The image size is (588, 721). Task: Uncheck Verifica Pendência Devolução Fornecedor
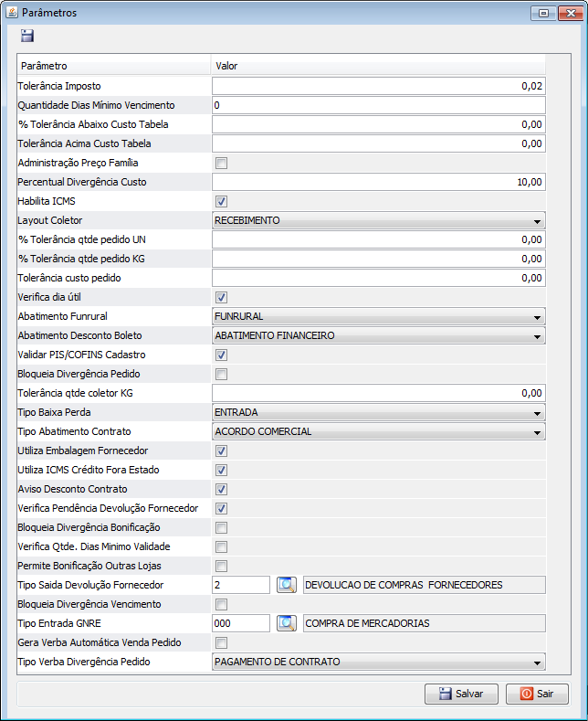[222, 509]
